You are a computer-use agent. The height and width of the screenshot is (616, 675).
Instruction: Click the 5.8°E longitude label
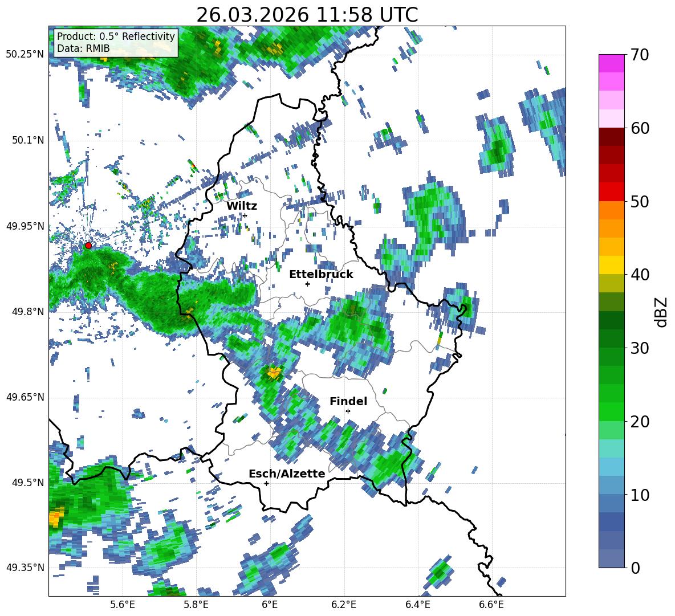[x=196, y=605]
